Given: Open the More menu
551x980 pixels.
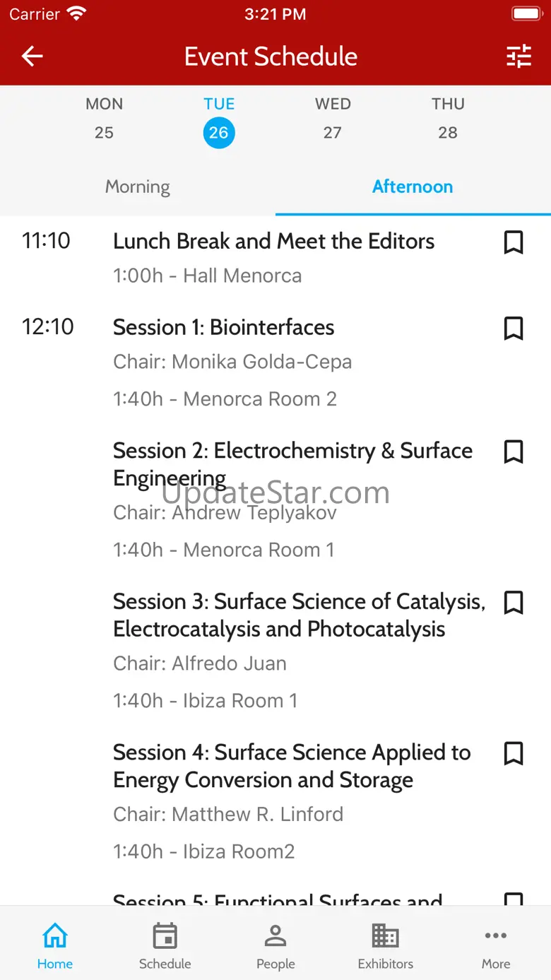Looking at the screenshot, I should [x=496, y=945].
